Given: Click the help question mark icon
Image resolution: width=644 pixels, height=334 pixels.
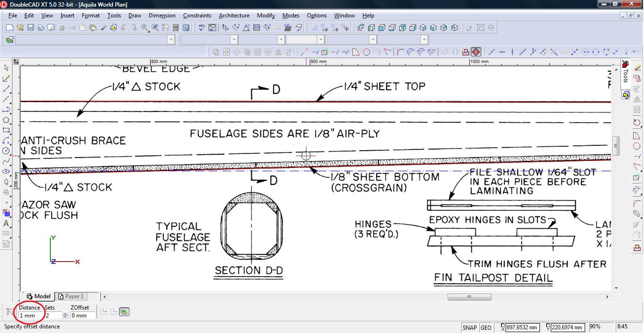Looking at the screenshot, I should [186, 28].
